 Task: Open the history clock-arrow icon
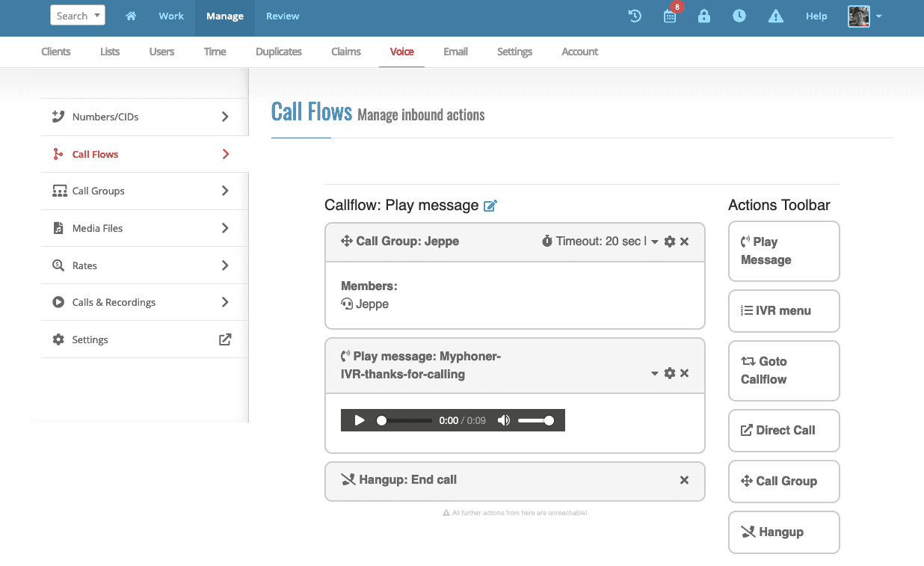[635, 16]
